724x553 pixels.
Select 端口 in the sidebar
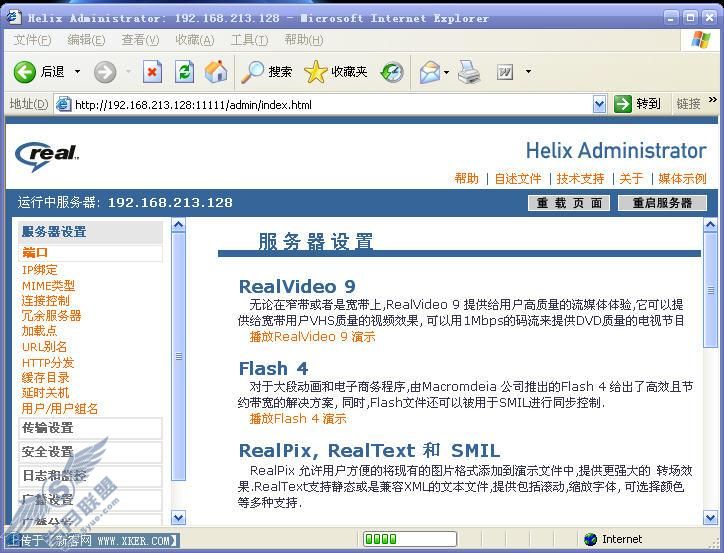coord(35,252)
